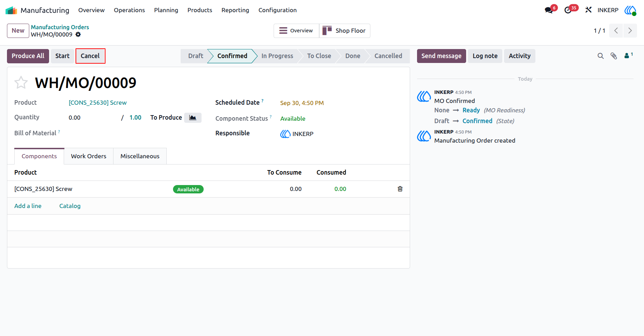Open the Overview menu in the top navbar
The height and width of the screenshot is (336, 644).
pyautogui.click(x=91, y=10)
